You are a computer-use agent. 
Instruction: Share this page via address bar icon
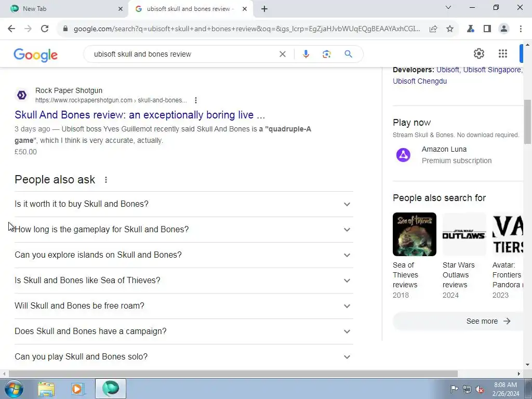coord(433,29)
